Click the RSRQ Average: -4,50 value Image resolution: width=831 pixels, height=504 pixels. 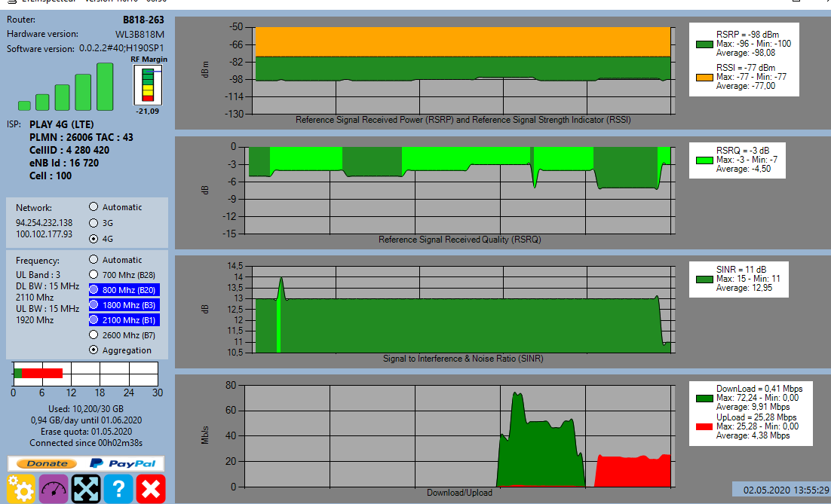tap(743, 169)
